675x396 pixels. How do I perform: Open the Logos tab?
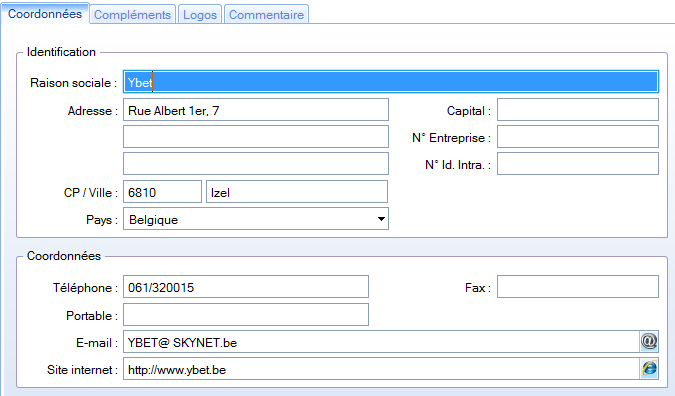(200, 14)
